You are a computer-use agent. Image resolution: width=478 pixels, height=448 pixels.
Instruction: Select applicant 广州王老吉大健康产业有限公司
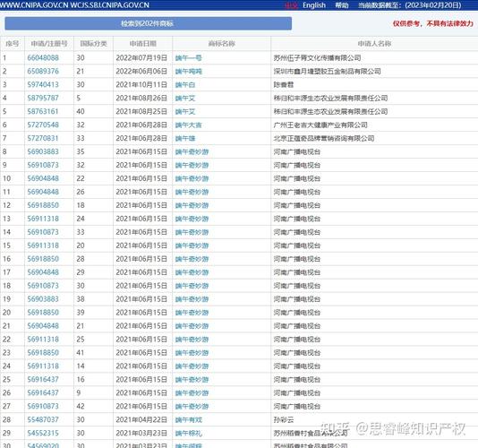320,125
